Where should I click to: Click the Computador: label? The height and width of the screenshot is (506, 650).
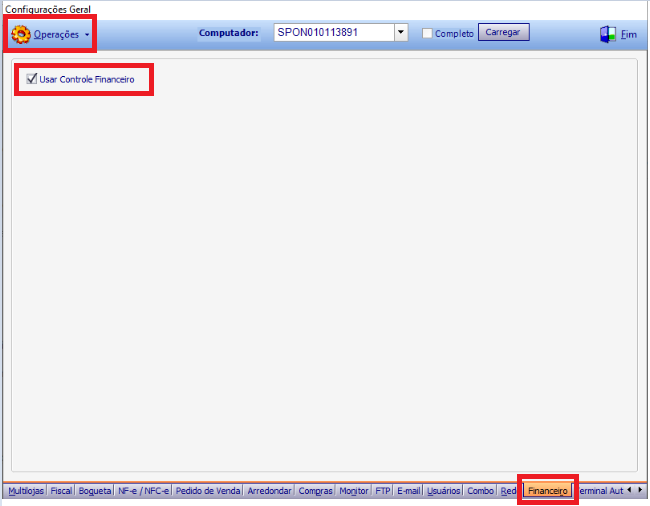[228, 33]
